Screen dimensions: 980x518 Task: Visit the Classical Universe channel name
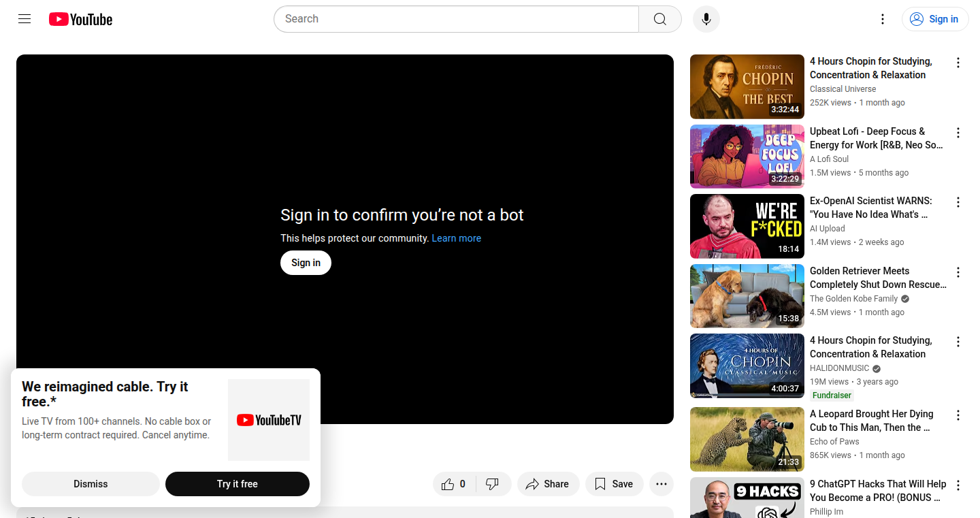[843, 89]
